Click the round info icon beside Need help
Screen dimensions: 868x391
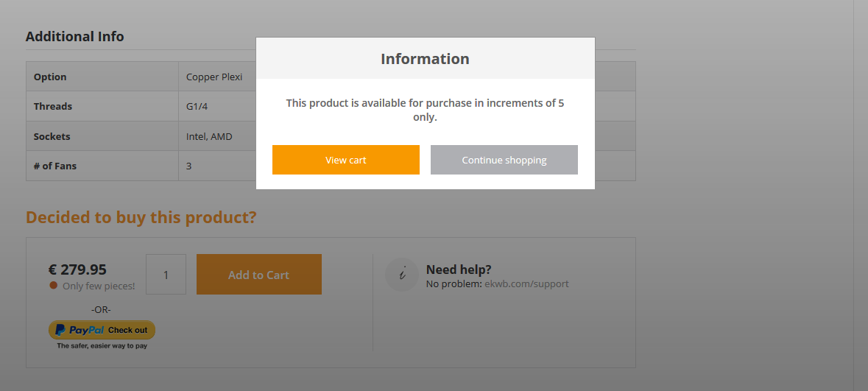pyautogui.click(x=401, y=275)
